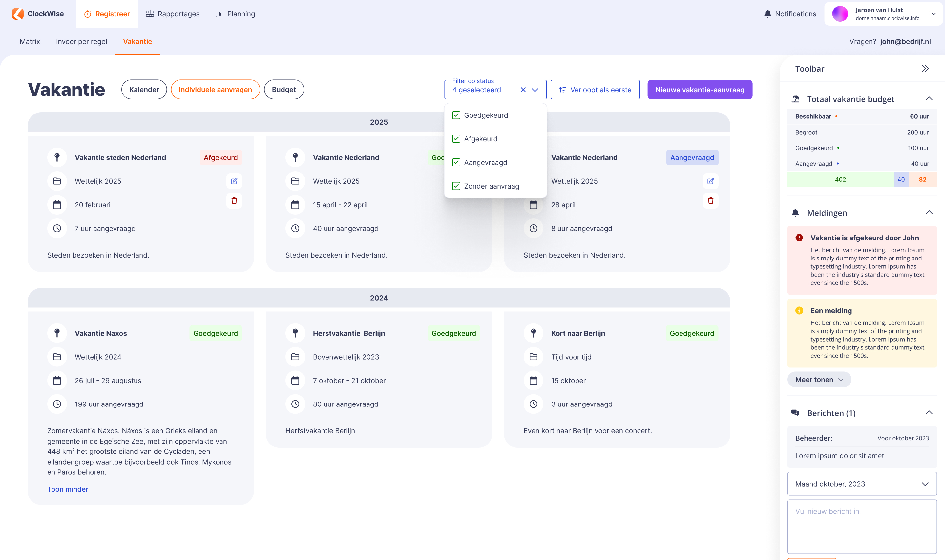Click the green 402 budget bar segment
Viewport: 945px width, 560px height.
coord(840,180)
